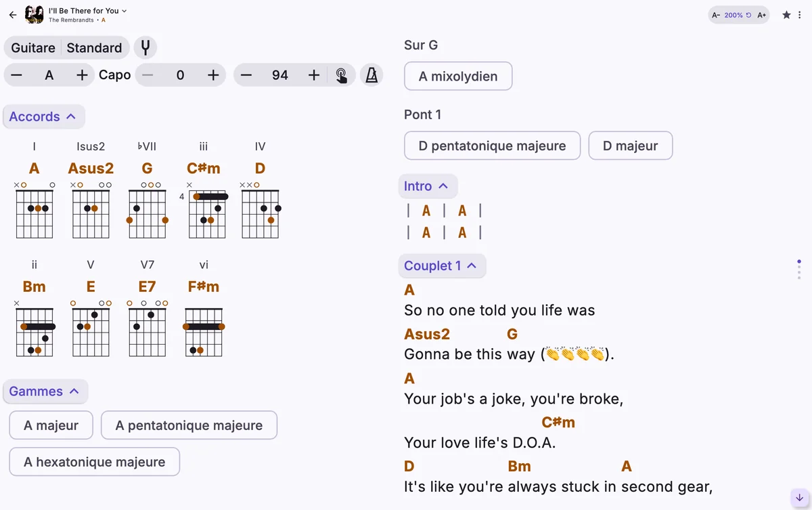Click The Rembrandts artist name
The height and width of the screenshot is (510, 812).
(x=71, y=20)
